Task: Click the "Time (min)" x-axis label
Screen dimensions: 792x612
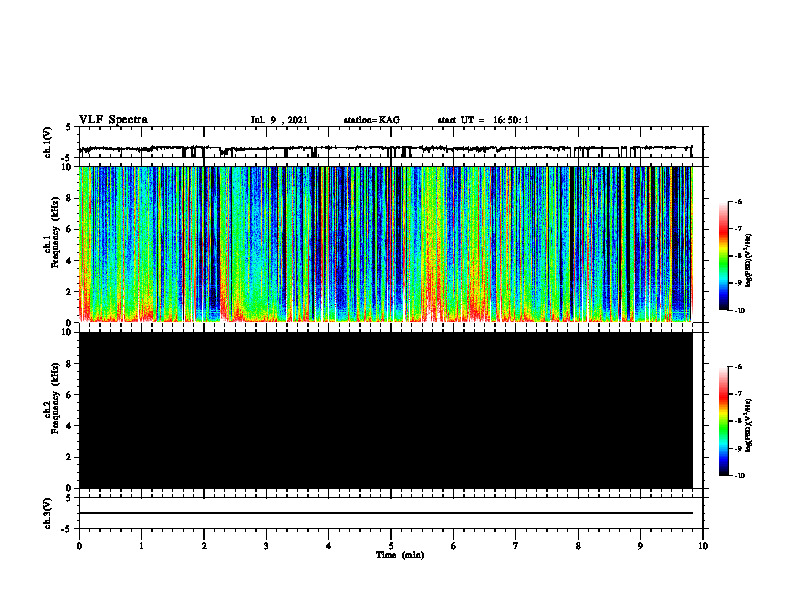Action: click(400, 555)
